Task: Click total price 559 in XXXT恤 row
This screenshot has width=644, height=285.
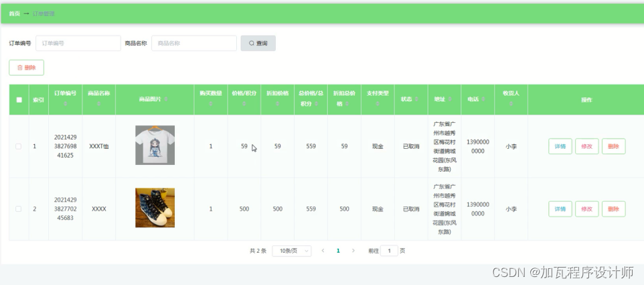Action: [311, 146]
